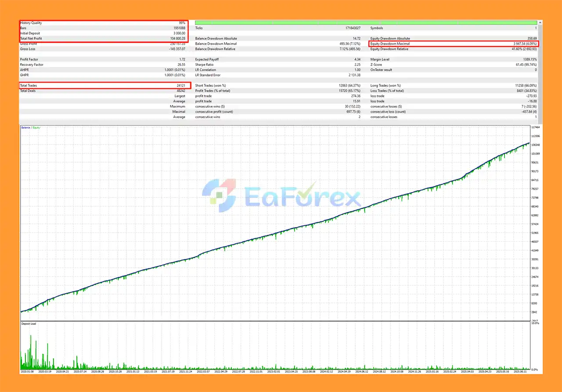Click the largest loss trade value -270.93
562x392 pixels.
531,96
